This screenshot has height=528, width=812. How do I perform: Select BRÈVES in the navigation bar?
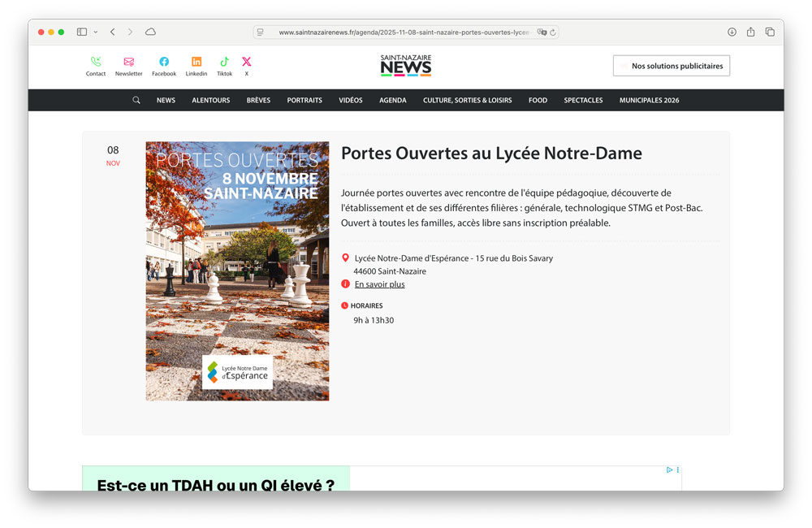click(x=258, y=100)
